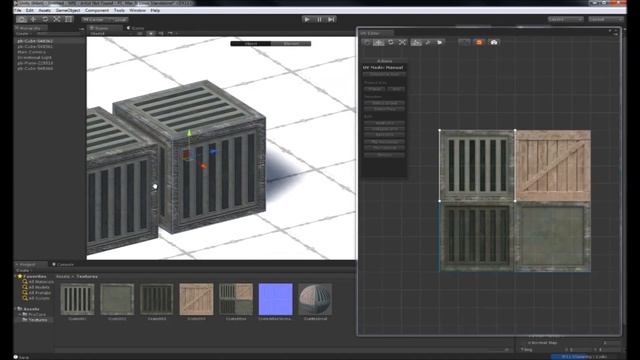Image resolution: width=640 pixels, height=360 pixels.
Task: Select UV Editor edge selection mode icon
Action: 428,42
